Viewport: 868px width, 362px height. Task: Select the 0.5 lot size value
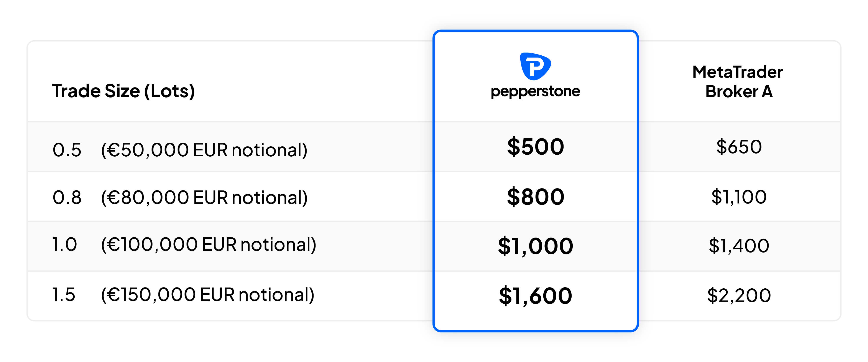(67, 150)
